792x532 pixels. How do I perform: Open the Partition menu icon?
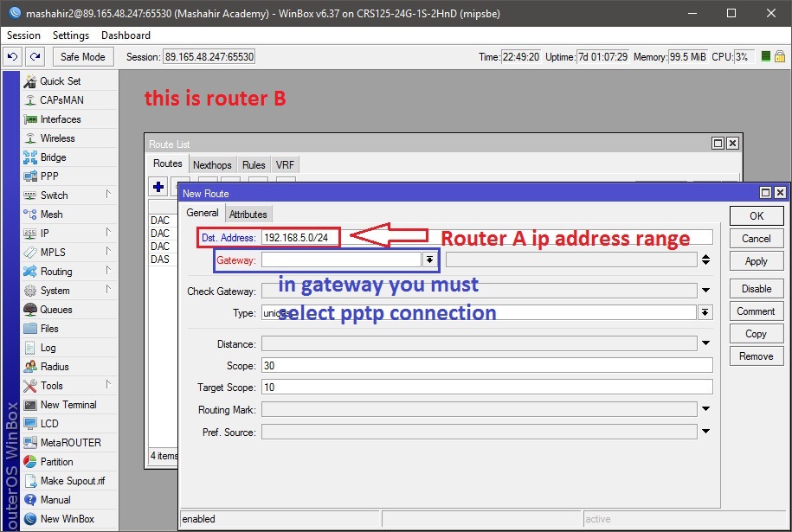pyautogui.click(x=30, y=462)
